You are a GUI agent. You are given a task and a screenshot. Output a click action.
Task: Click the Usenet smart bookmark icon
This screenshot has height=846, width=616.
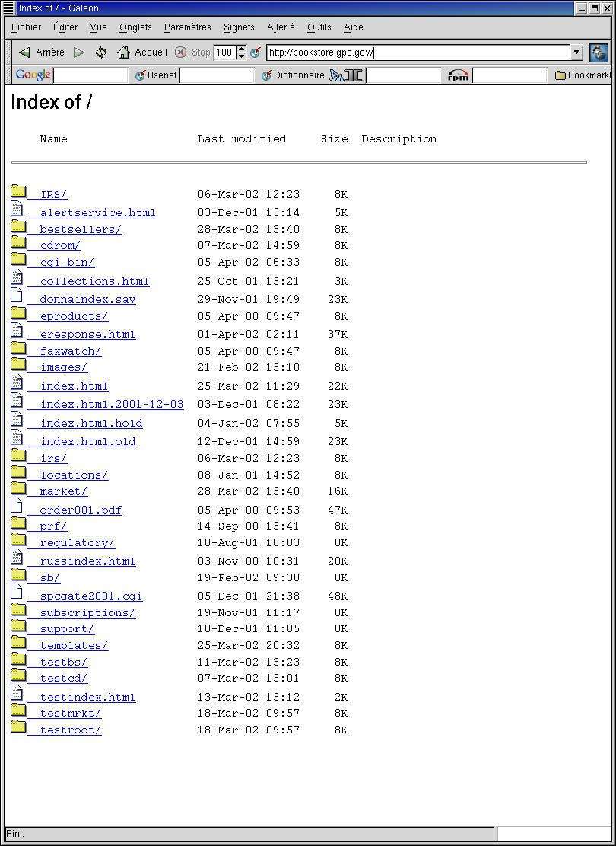pos(140,75)
